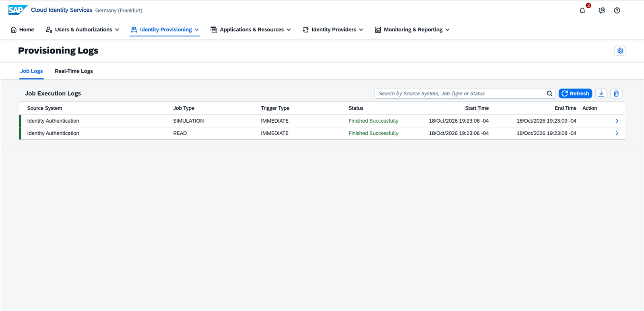Click the Cloud Identity Services title
The width and height of the screenshot is (644, 311).
tap(62, 10)
